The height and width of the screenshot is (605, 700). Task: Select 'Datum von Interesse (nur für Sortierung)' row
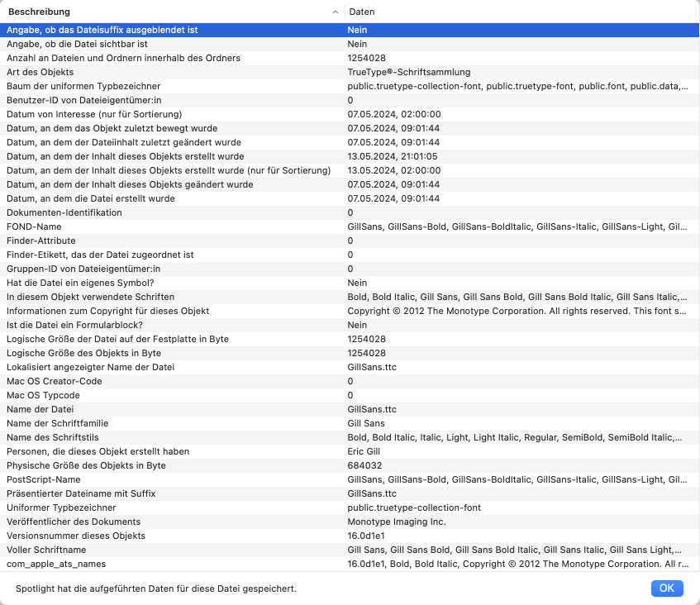tap(350, 114)
